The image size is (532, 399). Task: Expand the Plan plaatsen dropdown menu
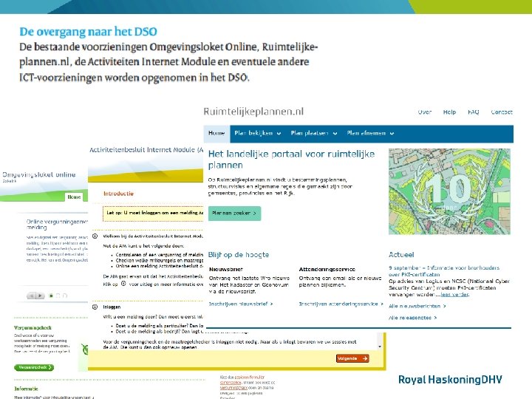(314, 133)
